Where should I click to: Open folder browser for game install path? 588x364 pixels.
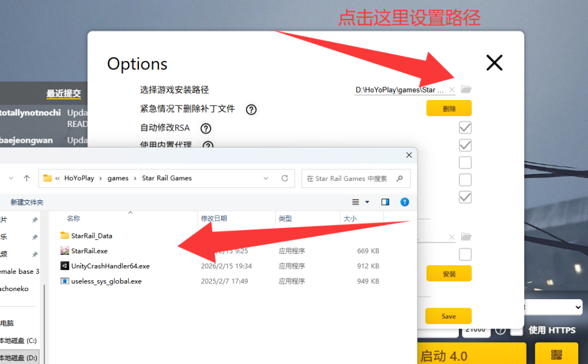(466, 90)
